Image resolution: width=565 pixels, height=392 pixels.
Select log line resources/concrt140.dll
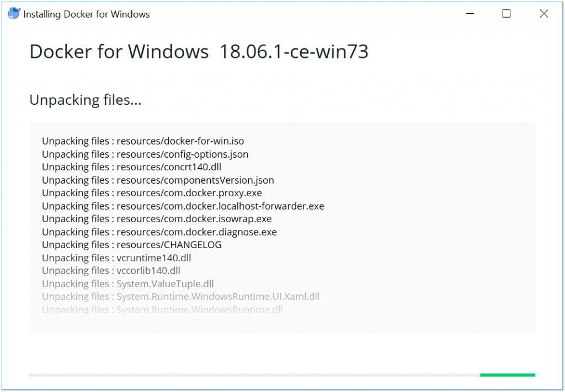[131, 167]
